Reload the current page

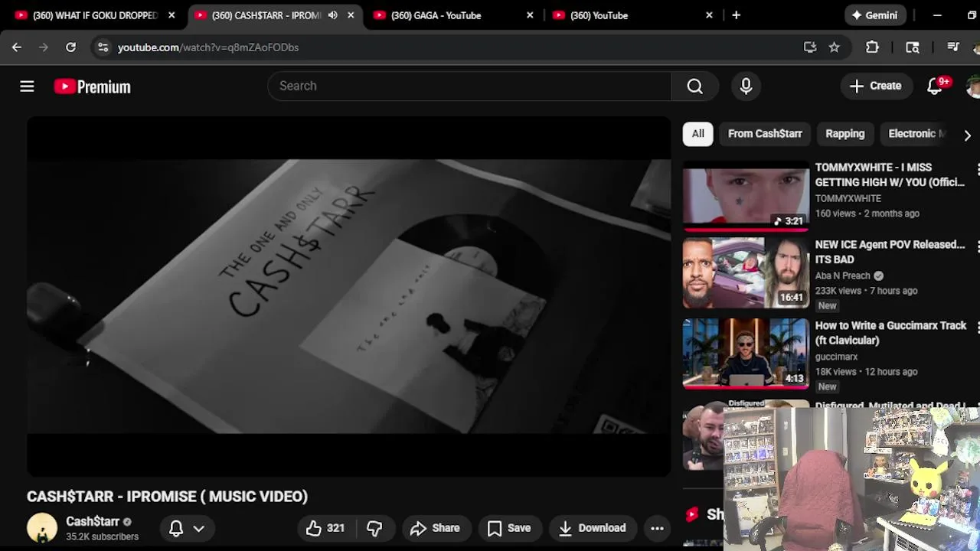[x=70, y=47]
